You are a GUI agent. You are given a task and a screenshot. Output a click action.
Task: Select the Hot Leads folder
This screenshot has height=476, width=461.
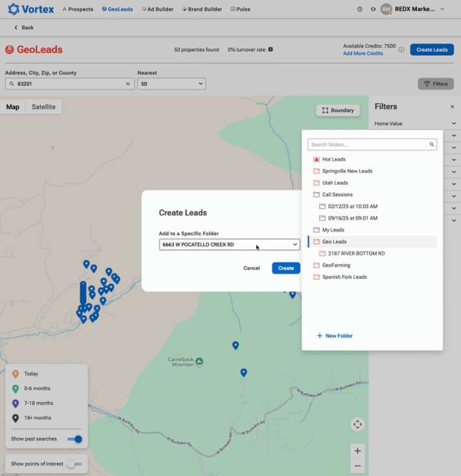coord(334,160)
